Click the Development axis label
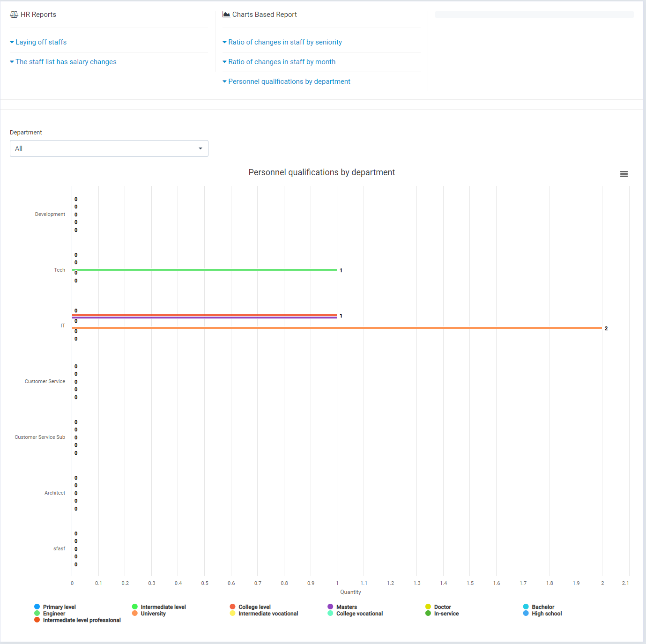 (x=50, y=214)
